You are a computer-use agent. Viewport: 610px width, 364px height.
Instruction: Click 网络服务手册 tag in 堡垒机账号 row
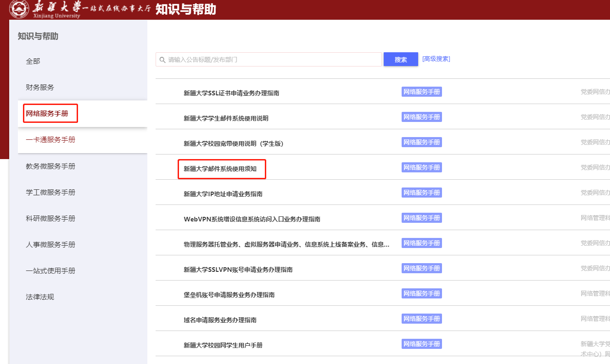[422, 293]
